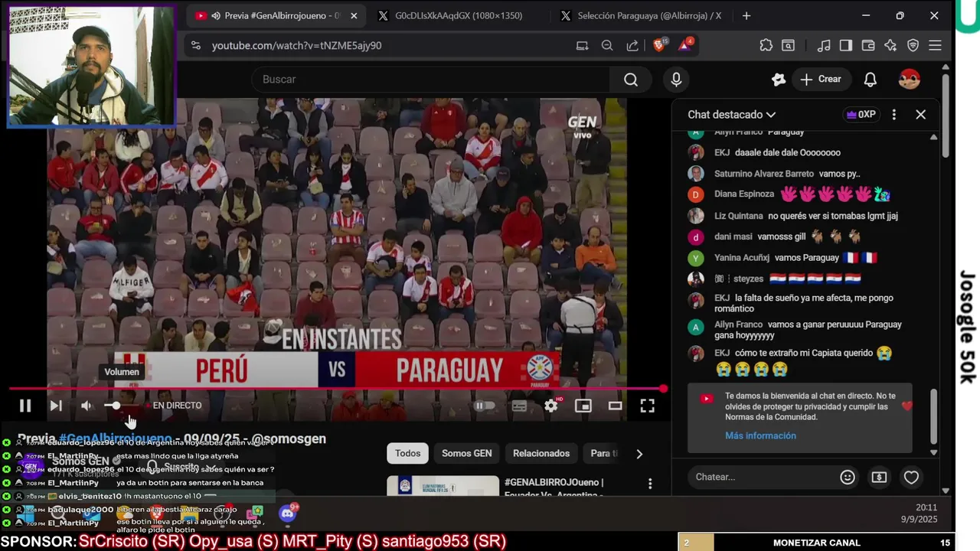The height and width of the screenshot is (551, 980).
Task: Open the Brave Rewards triangle icon
Action: pyautogui.click(x=684, y=45)
